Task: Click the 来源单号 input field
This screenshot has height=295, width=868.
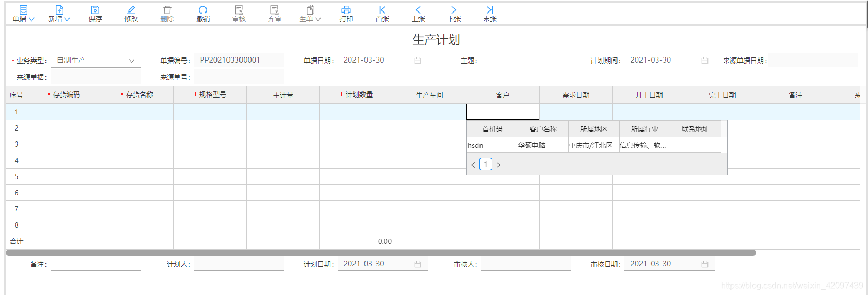Action: click(239, 77)
